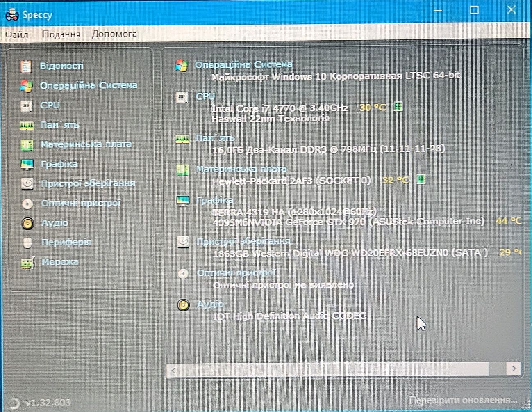The height and width of the screenshot is (412, 532).
Task: Open the Графіка heading link in summary
Action: (215, 200)
